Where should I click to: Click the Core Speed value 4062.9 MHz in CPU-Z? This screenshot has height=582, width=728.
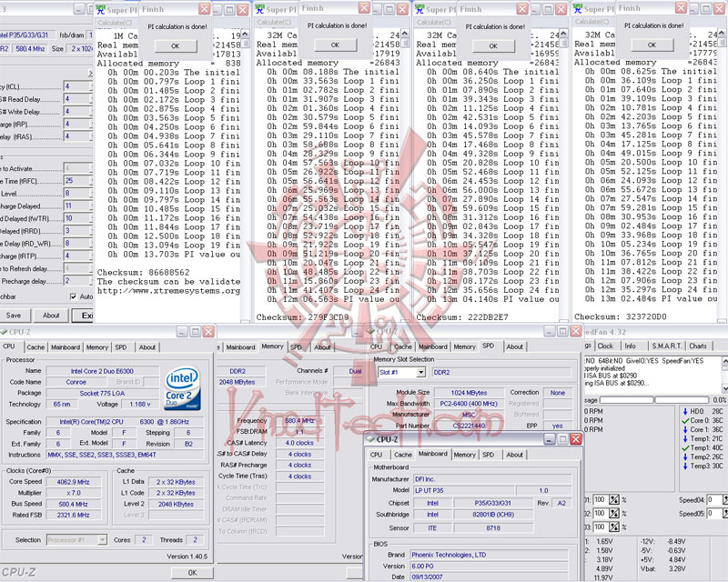73,482
